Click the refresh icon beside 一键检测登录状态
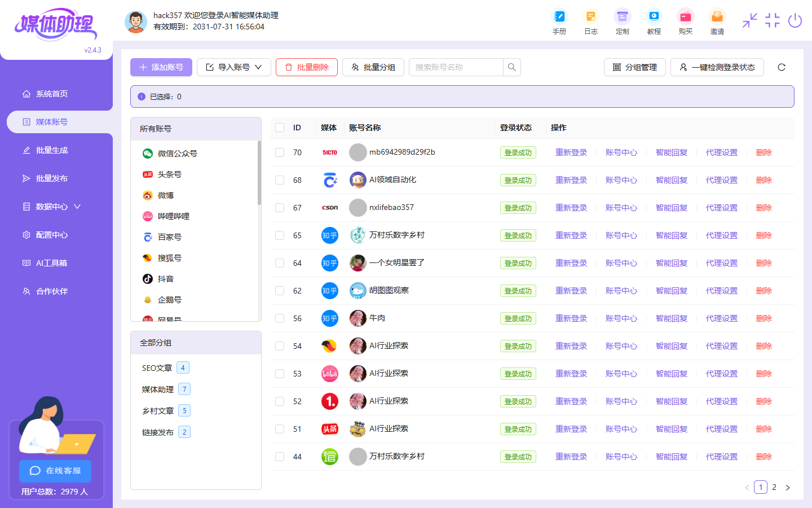Image resolution: width=812 pixels, height=508 pixels. tap(782, 67)
